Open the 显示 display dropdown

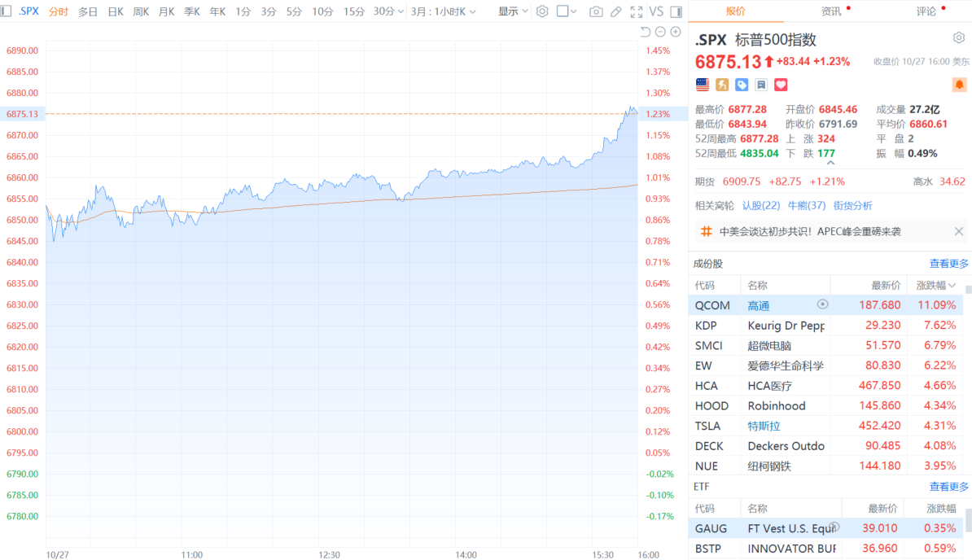pyautogui.click(x=513, y=11)
